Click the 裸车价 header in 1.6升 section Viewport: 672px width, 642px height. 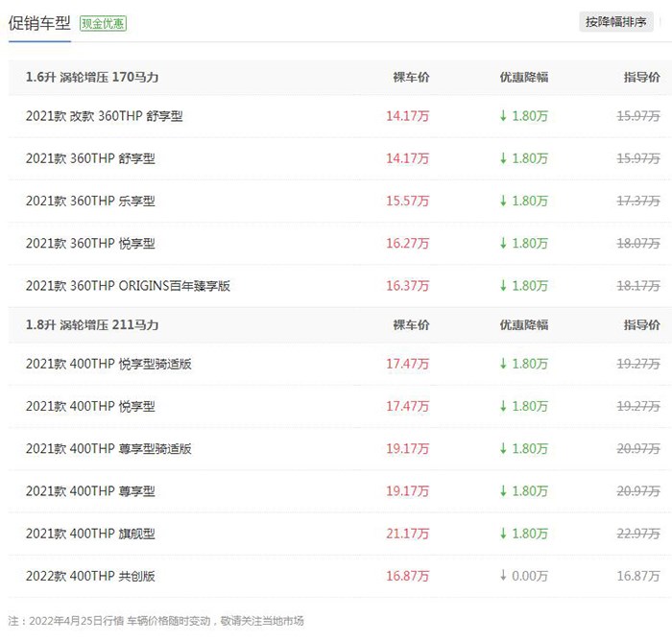click(x=412, y=77)
